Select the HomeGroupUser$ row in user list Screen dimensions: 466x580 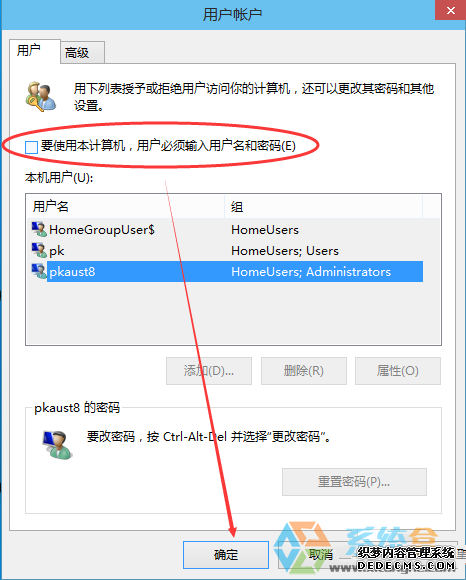227,230
